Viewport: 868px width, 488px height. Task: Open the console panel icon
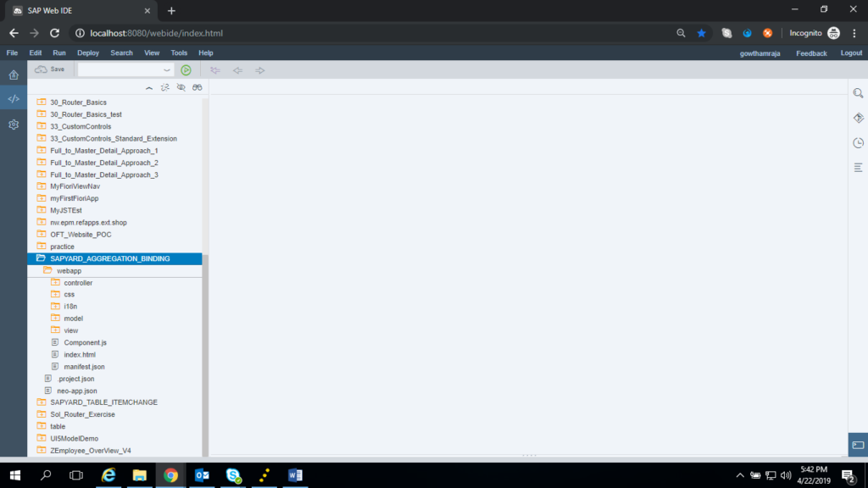pos(858,445)
